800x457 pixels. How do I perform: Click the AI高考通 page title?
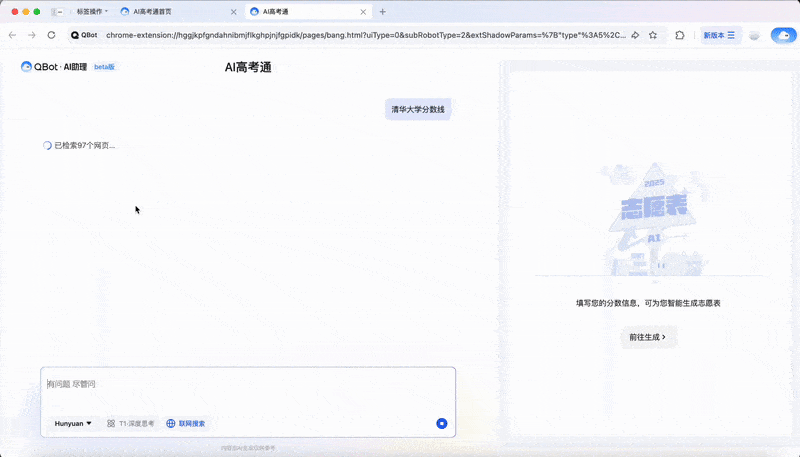(248, 67)
